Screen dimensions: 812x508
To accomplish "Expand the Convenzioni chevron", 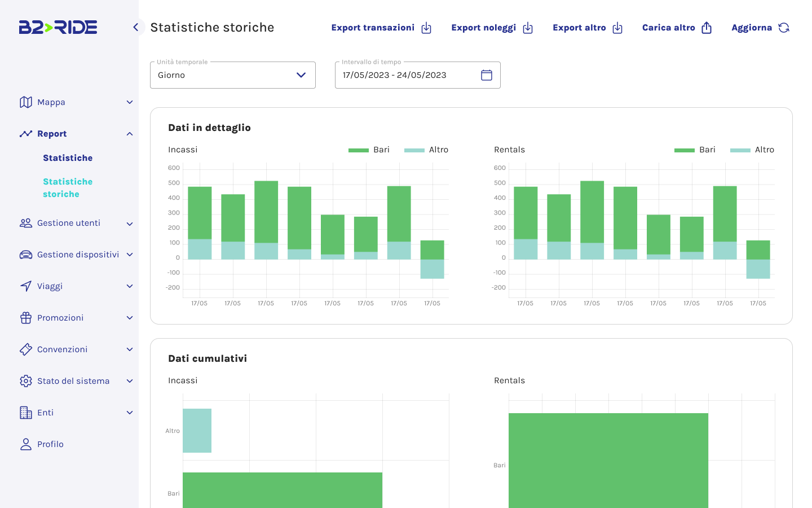I will click(x=130, y=349).
